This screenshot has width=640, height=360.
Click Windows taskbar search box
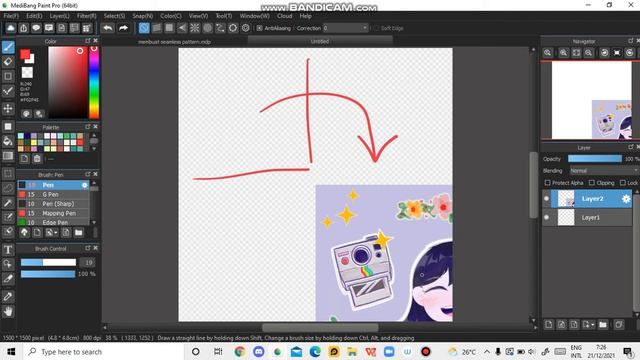[x=104, y=352]
